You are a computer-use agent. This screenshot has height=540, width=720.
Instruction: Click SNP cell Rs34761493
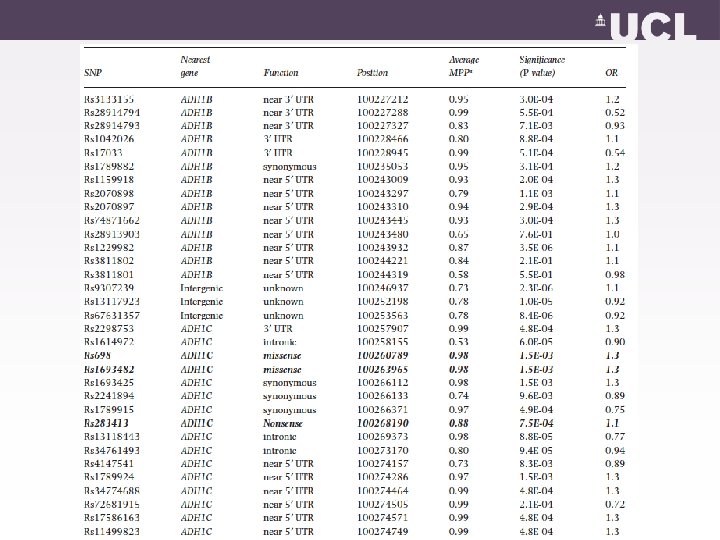coord(112,450)
